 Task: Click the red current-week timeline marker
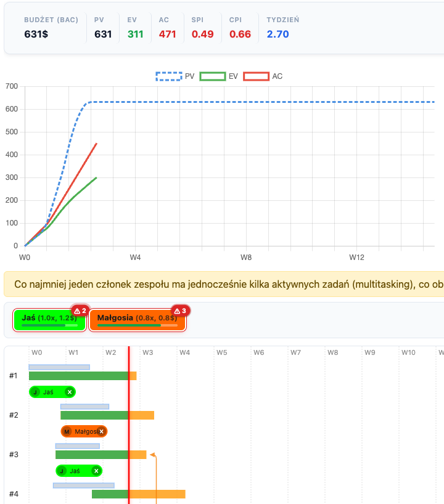(129, 425)
